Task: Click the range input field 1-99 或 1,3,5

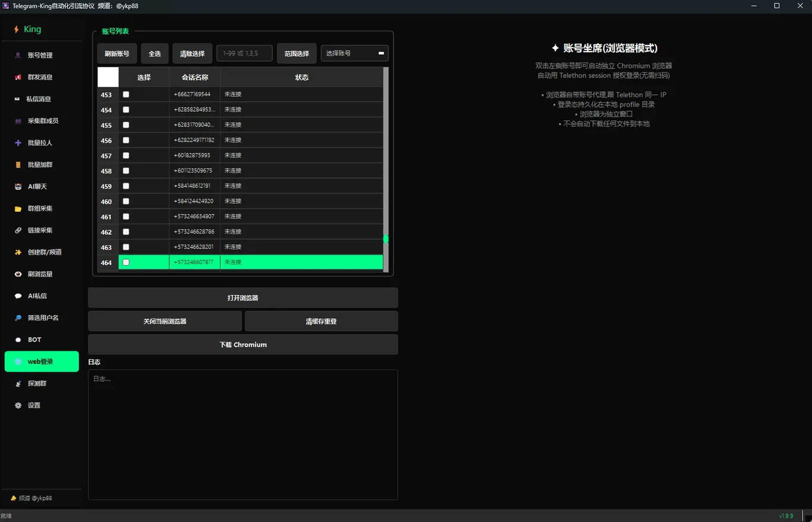Action: coord(244,54)
